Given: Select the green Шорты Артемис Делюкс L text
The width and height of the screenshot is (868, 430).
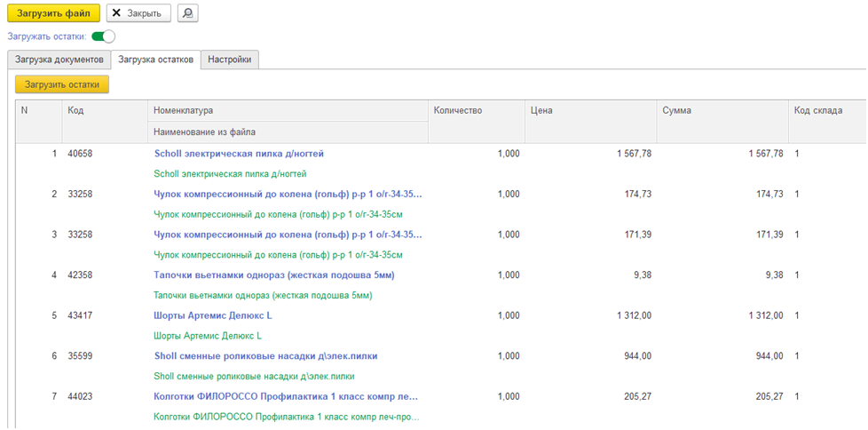Looking at the screenshot, I should pos(207,336).
